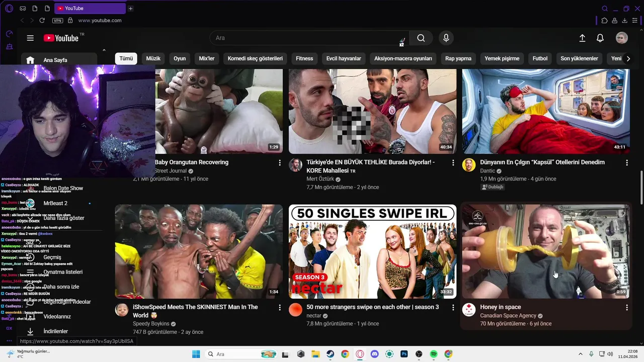Open the Daha sonra izle list
This screenshot has height=362, width=644.
tap(61, 287)
